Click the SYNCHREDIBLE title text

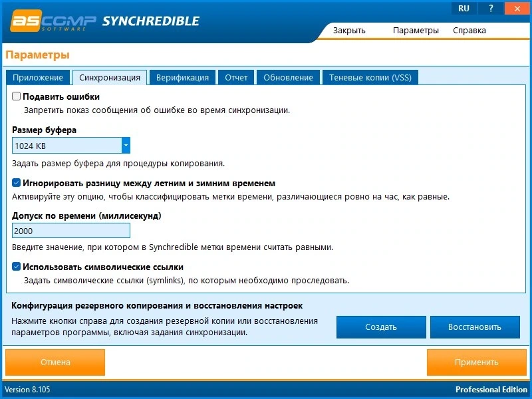(x=151, y=21)
